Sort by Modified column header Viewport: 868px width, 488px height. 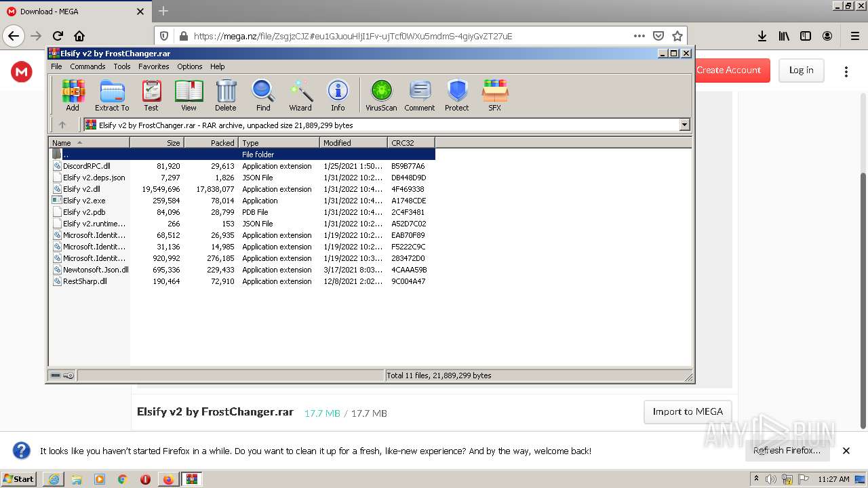pos(353,142)
